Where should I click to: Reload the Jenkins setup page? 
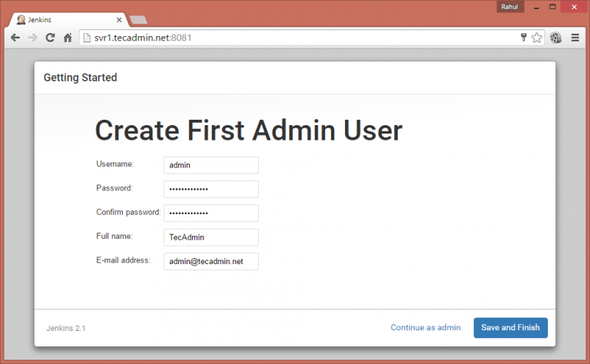(x=50, y=38)
